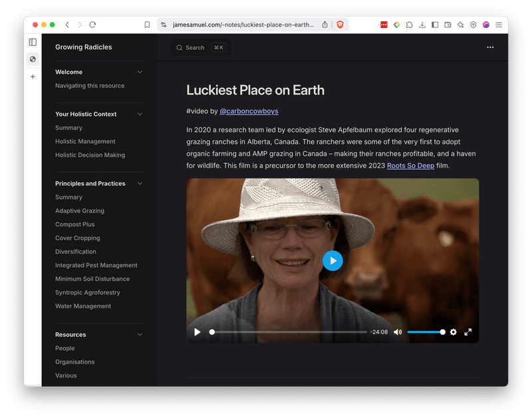The width and height of the screenshot is (532, 418).
Task: Play video with bottom-left play control
Action: tap(197, 332)
